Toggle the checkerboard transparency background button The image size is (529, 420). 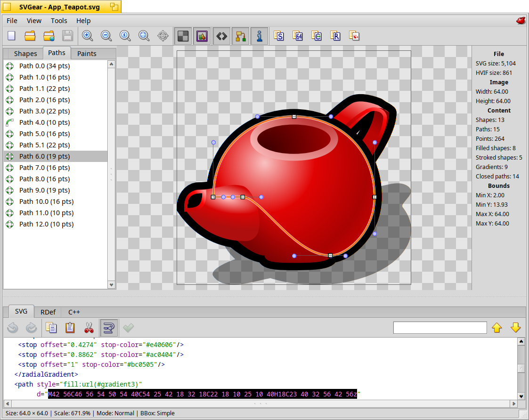[x=183, y=36]
